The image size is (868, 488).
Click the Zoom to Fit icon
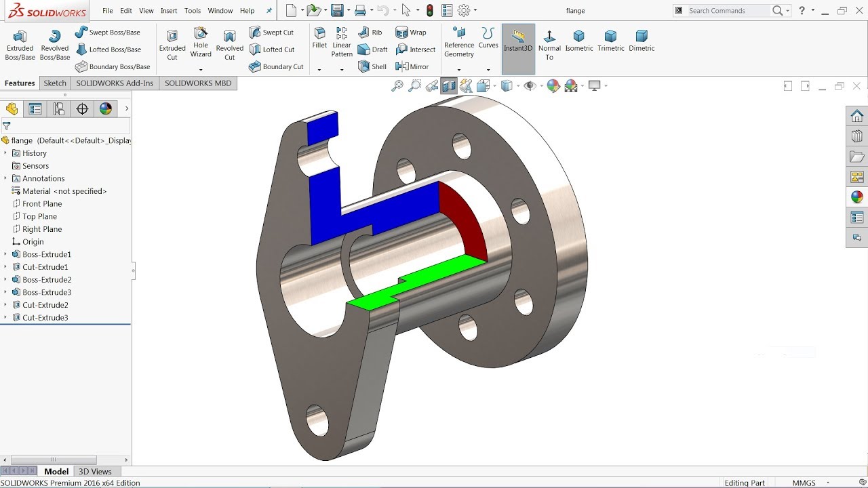[397, 86]
